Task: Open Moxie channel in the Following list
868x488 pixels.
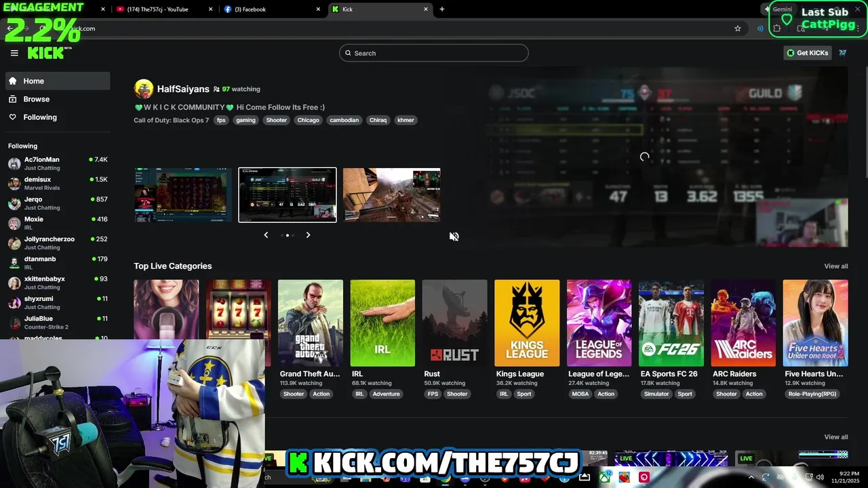Action: click(58, 223)
